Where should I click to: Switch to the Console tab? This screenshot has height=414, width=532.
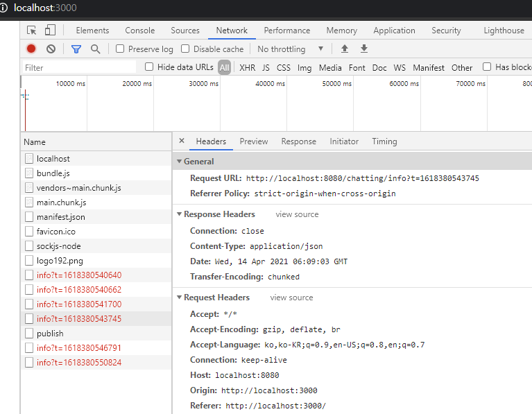click(x=140, y=31)
